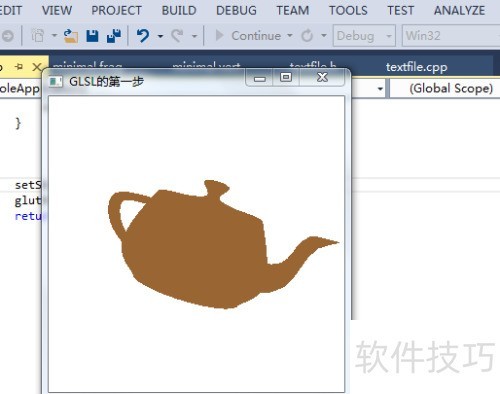
Task: Open the Win32 platform dropdown
Action: coord(451,35)
